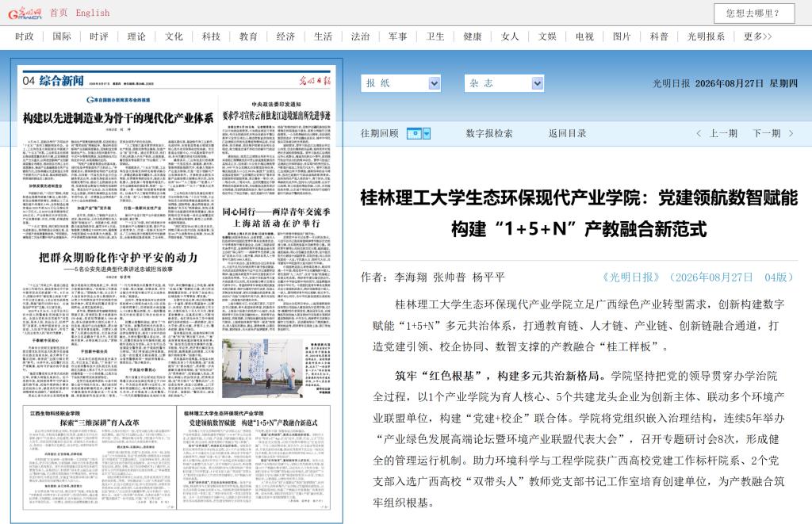
Task: Open the 文娱 navigation item
Action: tap(547, 36)
